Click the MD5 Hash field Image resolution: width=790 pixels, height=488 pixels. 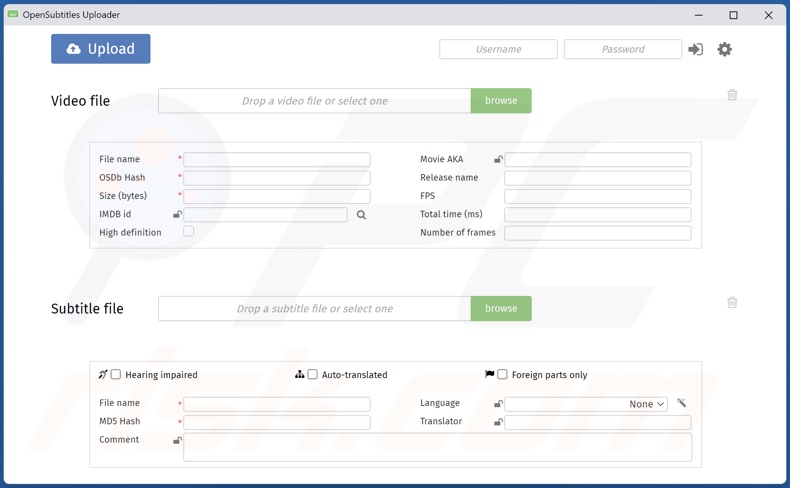(x=277, y=422)
